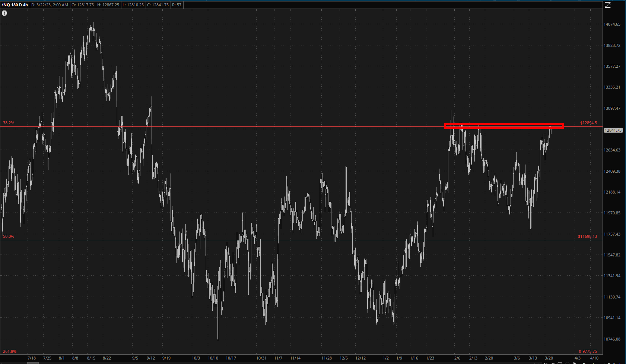
Task: Click the 38.2% Fibonacci level label
Action: (9, 123)
